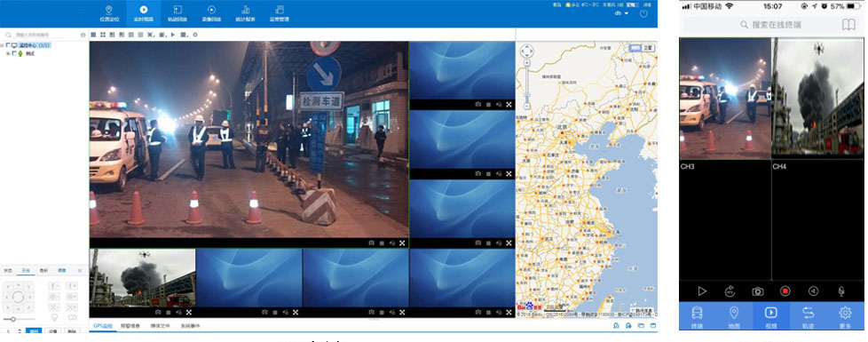Viewport: 868px width, 342px height.
Task: Switch to the GPS监控 bottom tab
Action: tap(102, 326)
